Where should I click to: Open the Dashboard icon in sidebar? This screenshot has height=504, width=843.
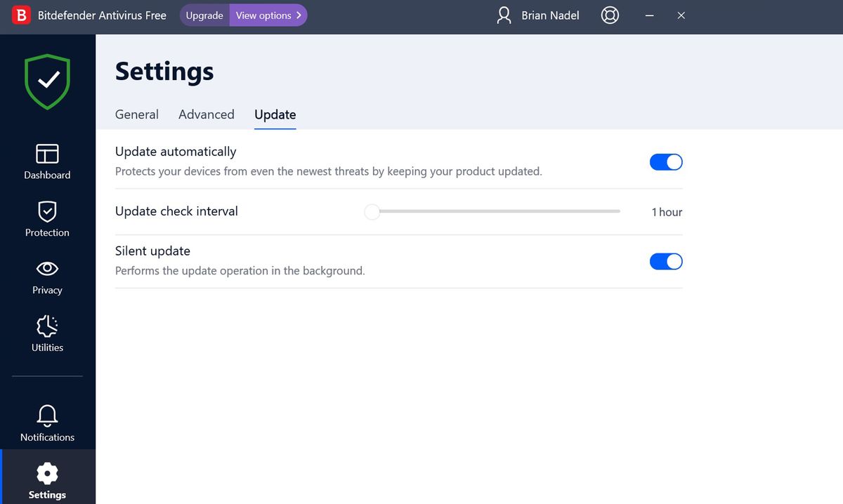(47, 154)
